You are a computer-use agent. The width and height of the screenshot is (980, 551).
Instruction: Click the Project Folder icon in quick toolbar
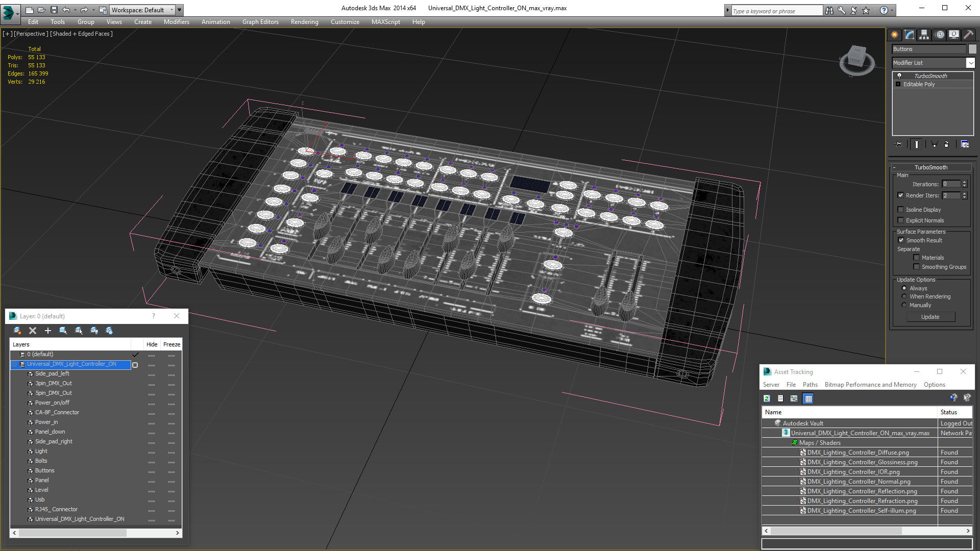103,10
